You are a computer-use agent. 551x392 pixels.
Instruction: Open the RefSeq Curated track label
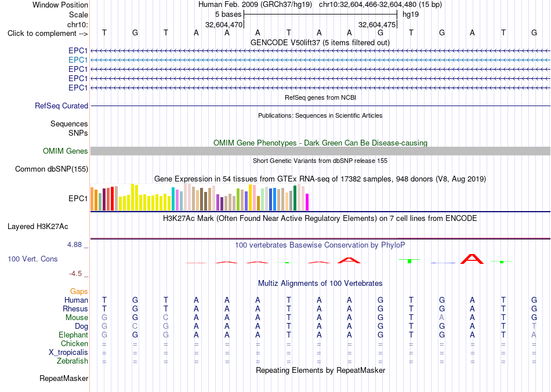[x=61, y=106]
